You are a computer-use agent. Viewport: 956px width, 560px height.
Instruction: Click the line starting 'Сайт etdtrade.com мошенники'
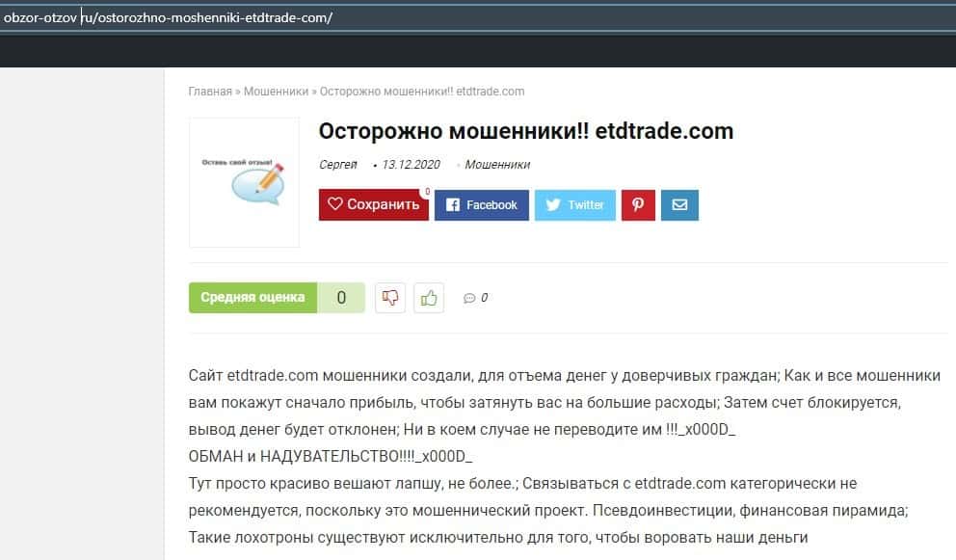[x=564, y=376]
